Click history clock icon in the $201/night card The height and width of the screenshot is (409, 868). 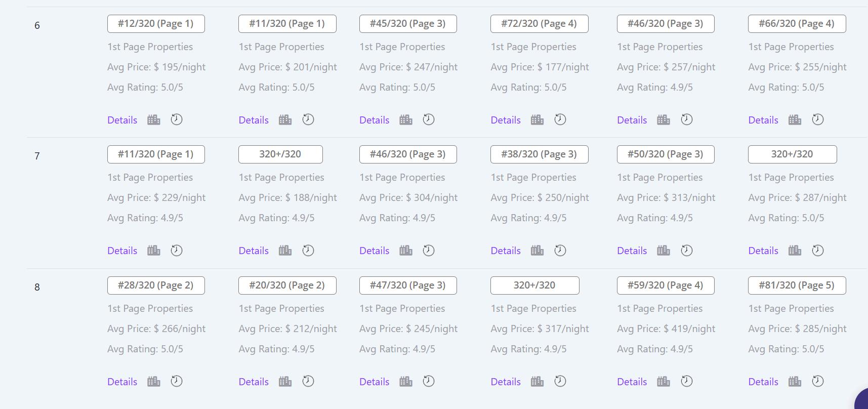308,119
